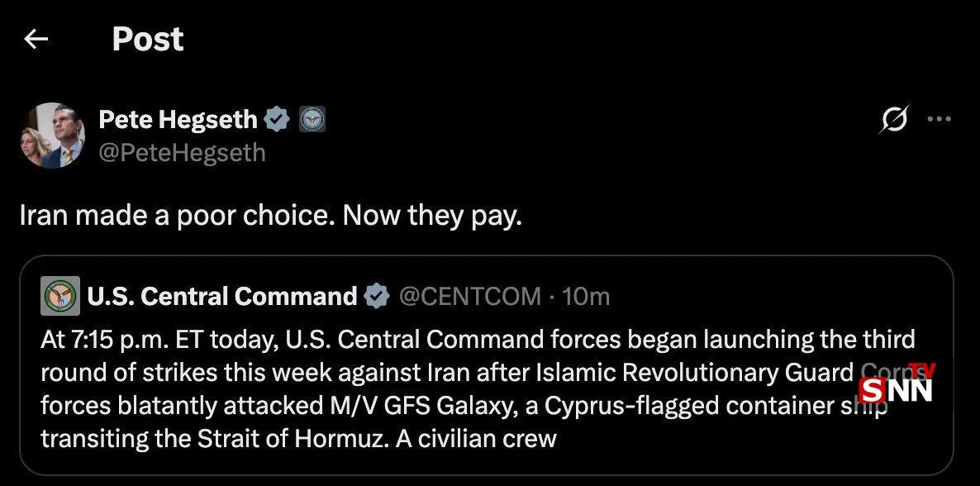Click Pete Hegseth's blue verified badge
This screenshot has width=980, height=486.
(276, 119)
